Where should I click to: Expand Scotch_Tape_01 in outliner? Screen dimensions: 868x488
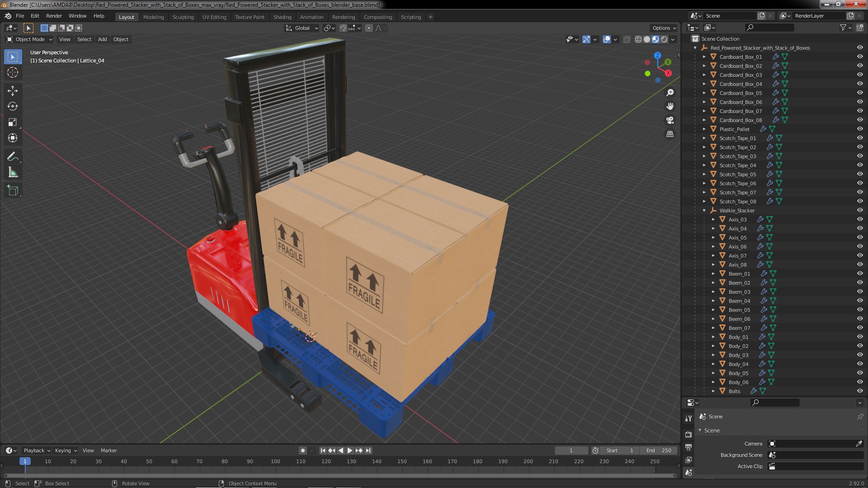tap(704, 138)
